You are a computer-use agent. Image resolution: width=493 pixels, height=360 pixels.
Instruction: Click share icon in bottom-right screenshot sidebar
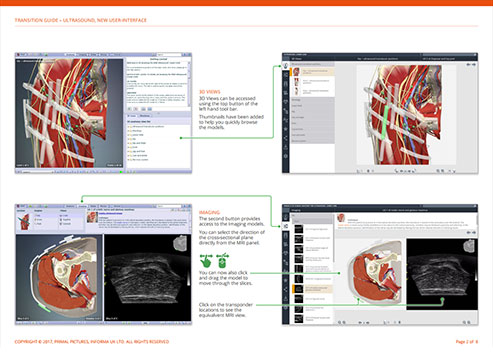click(x=286, y=289)
